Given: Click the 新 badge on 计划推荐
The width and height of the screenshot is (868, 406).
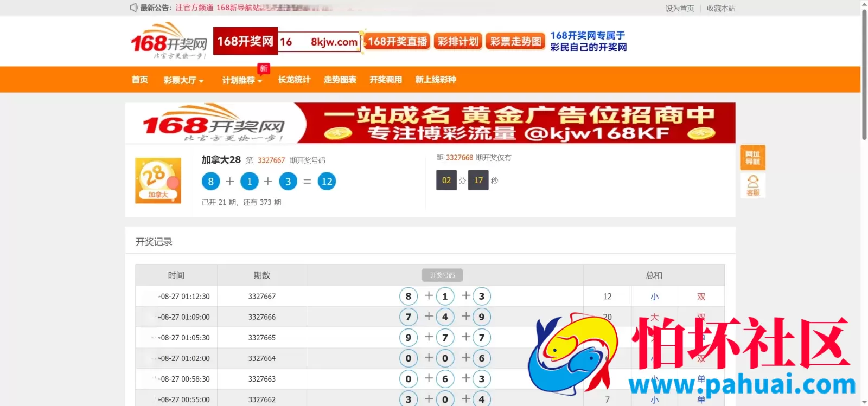Looking at the screenshot, I should click(264, 68).
